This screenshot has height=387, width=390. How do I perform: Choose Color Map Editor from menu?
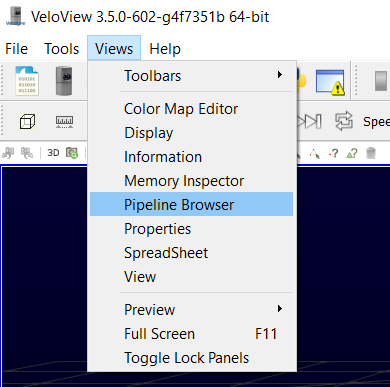click(192, 109)
